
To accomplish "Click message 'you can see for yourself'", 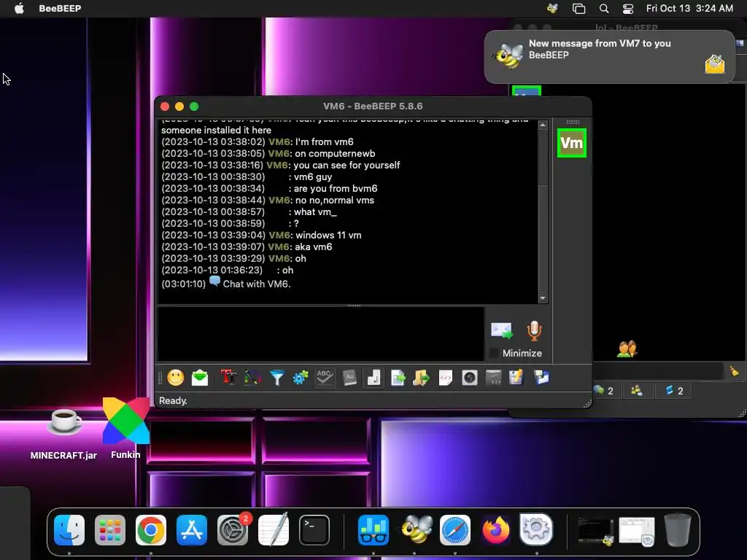I will point(347,166).
